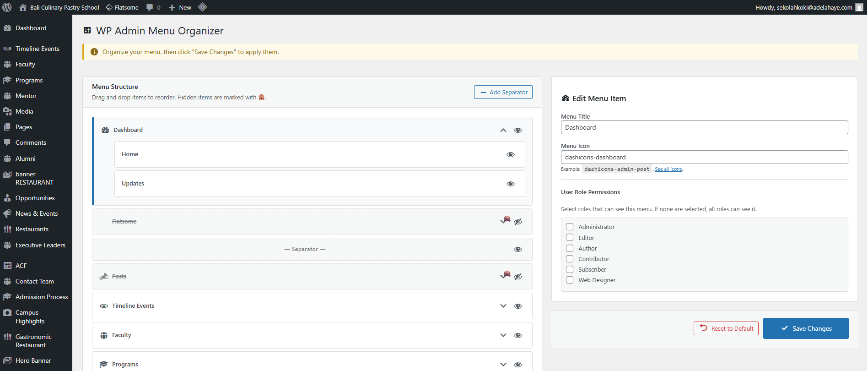
Task: Check the Administrator role checkbox
Action: tap(570, 227)
